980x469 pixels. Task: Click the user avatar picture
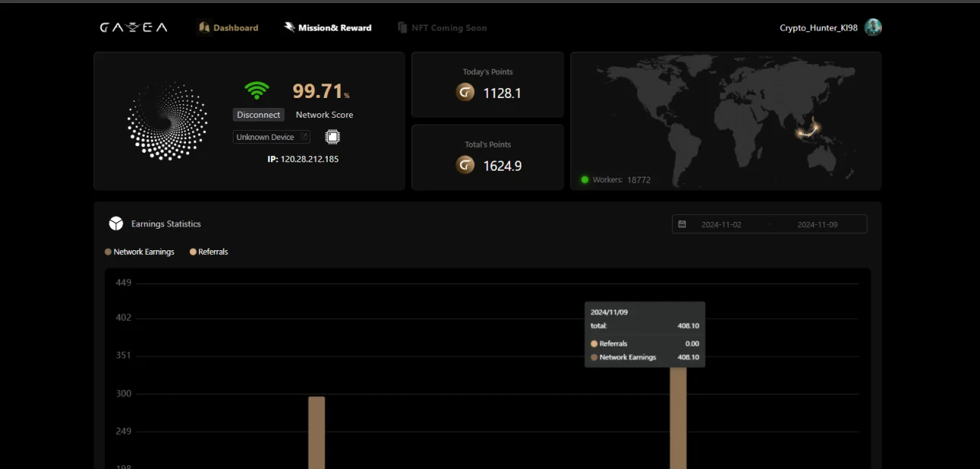coord(873,28)
